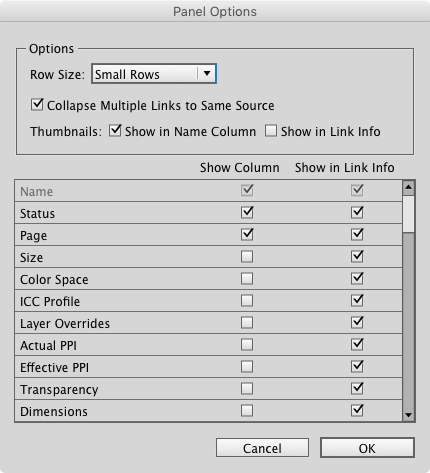Viewport: 430px width, 473px height.
Task: Toggle Collapse Multiple Links to Same Source
Action: (x=37, y=105)
